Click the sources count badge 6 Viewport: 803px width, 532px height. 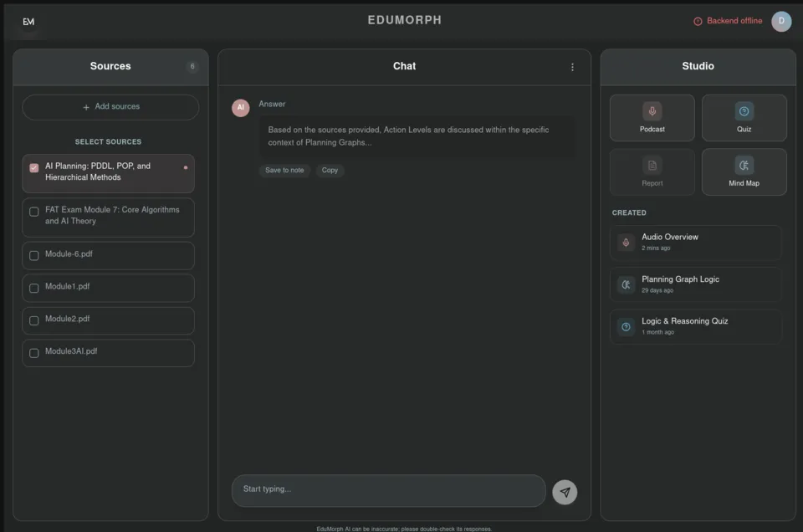click(x=192, y=66)
